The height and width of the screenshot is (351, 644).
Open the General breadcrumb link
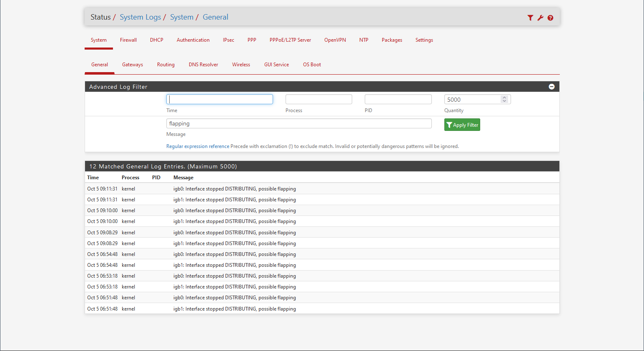tap(216, 17)
